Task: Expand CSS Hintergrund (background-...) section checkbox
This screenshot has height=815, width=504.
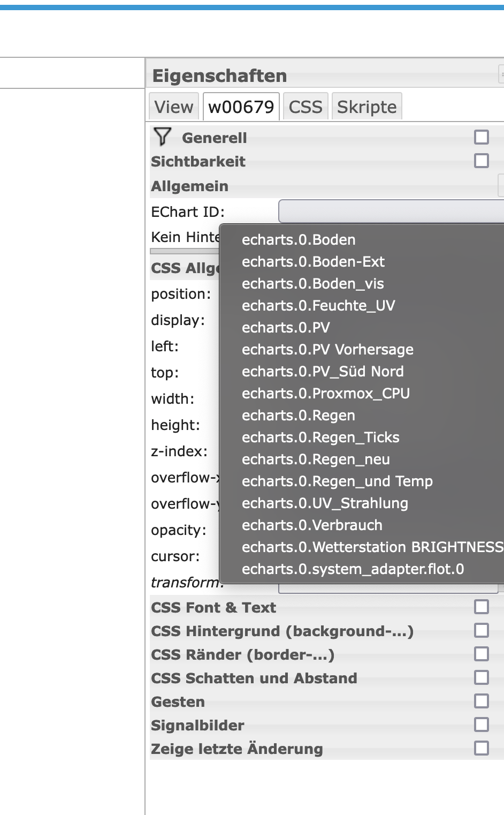Action: point(482,630)
